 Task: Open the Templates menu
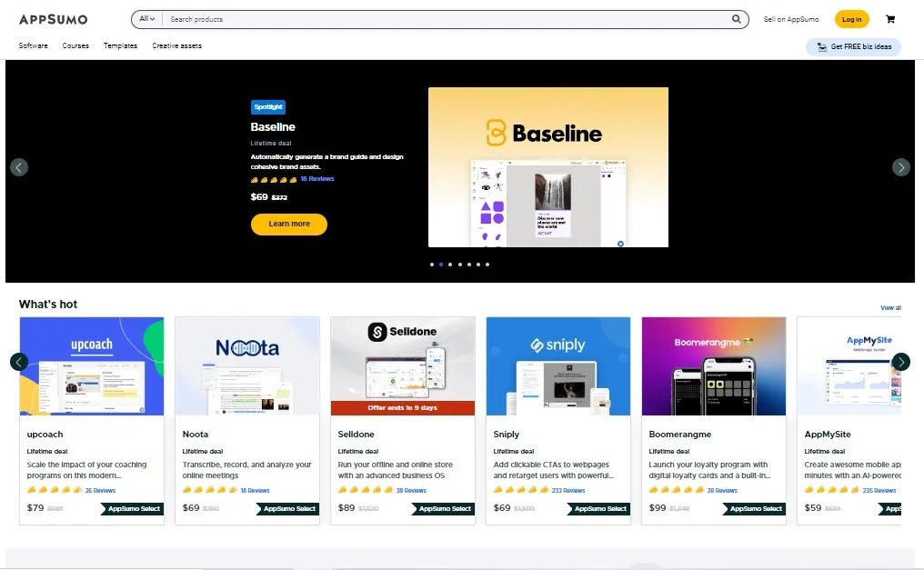120,45
